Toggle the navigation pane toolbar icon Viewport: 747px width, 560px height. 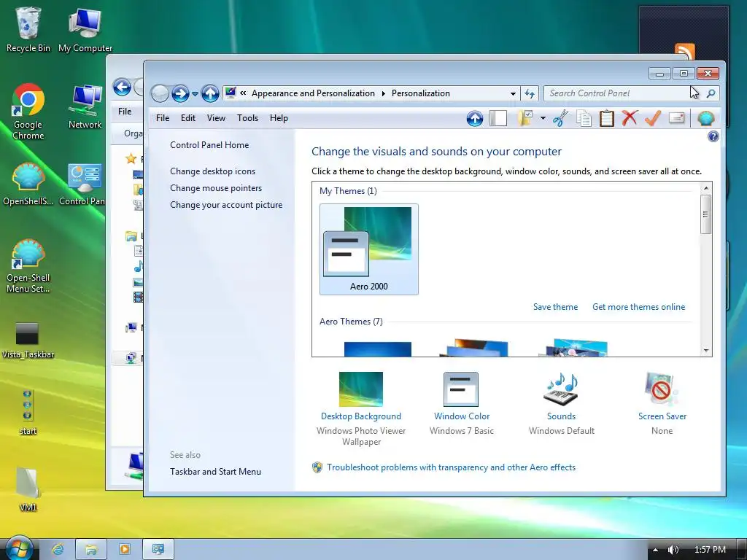point(498,118)
